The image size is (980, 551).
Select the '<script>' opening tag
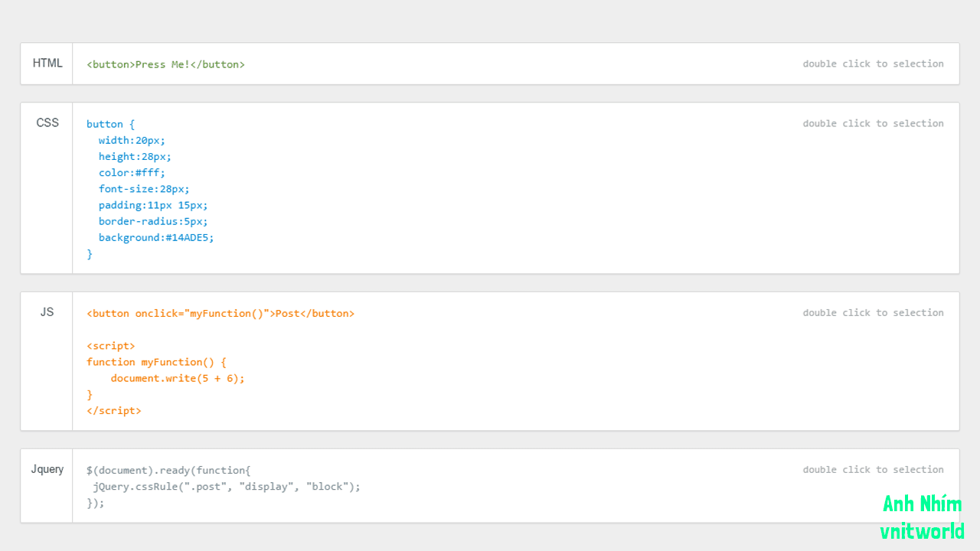coord(110,345)
